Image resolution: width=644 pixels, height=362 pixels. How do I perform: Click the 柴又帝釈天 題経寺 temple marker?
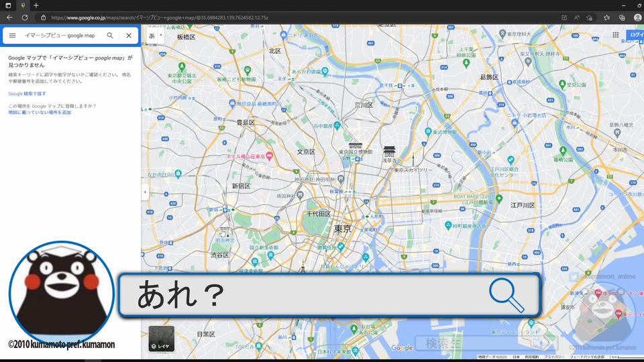tap(528, 62)
